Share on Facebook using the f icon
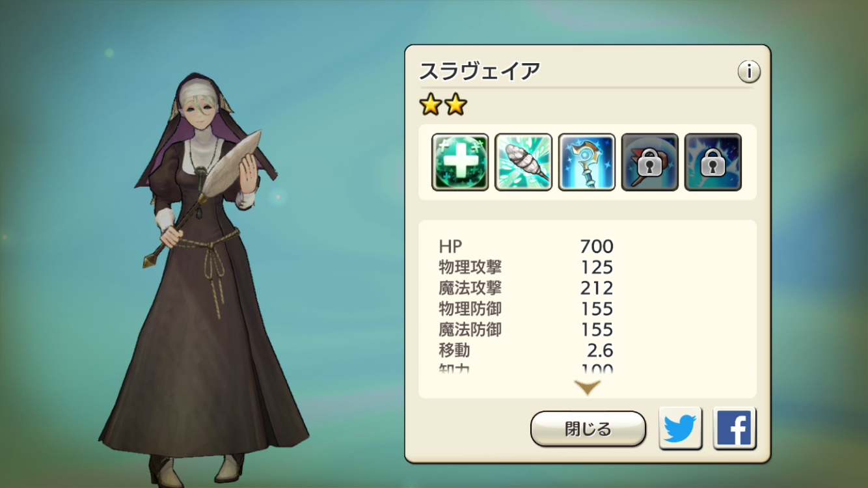 click(x=734, y=428)
